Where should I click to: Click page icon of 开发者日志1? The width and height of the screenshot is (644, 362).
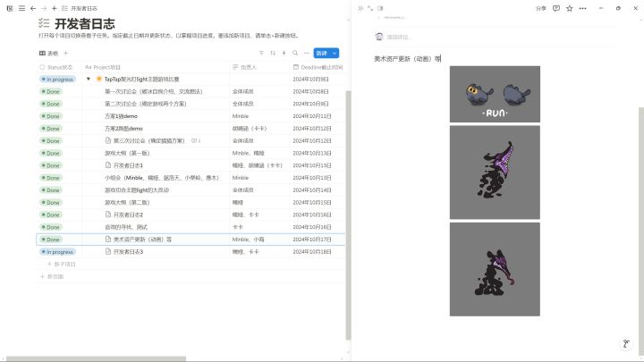(x=108, y=165)
